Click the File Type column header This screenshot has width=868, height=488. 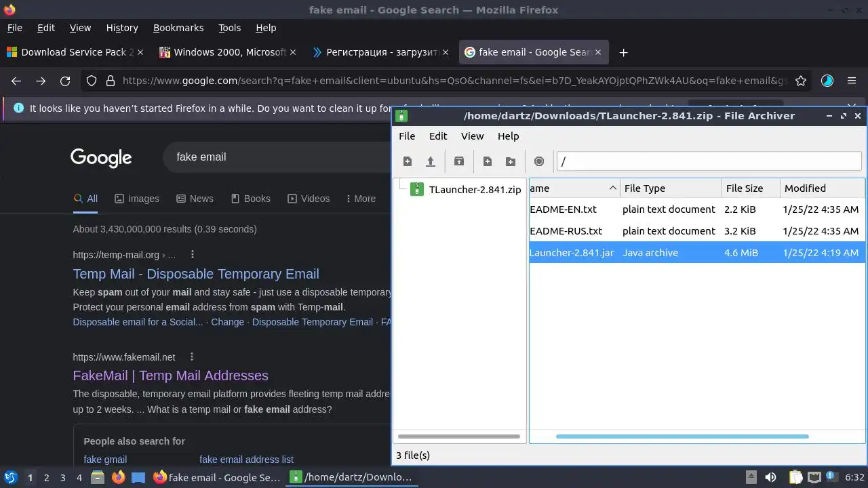tap(671, 188)
